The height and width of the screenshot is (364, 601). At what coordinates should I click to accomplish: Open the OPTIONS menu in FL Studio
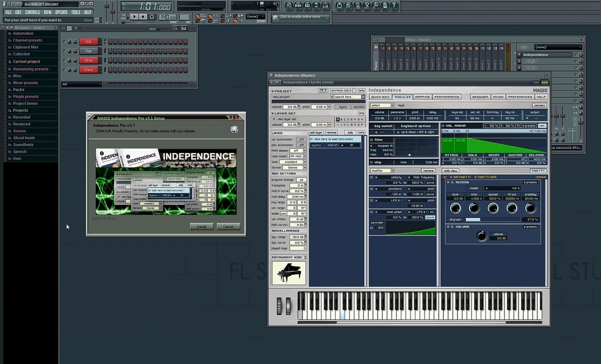tap(61, 12)
